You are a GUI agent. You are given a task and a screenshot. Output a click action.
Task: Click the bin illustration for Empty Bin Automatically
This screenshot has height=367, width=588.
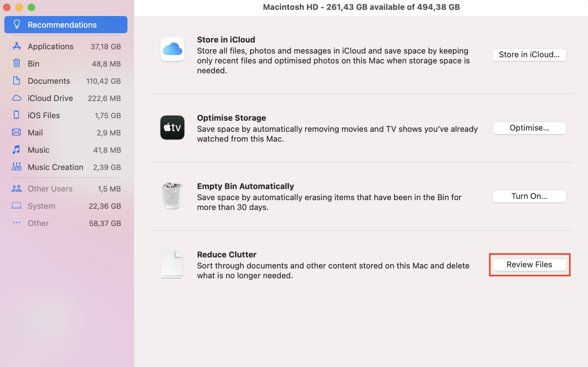click(x=172, y=196)
